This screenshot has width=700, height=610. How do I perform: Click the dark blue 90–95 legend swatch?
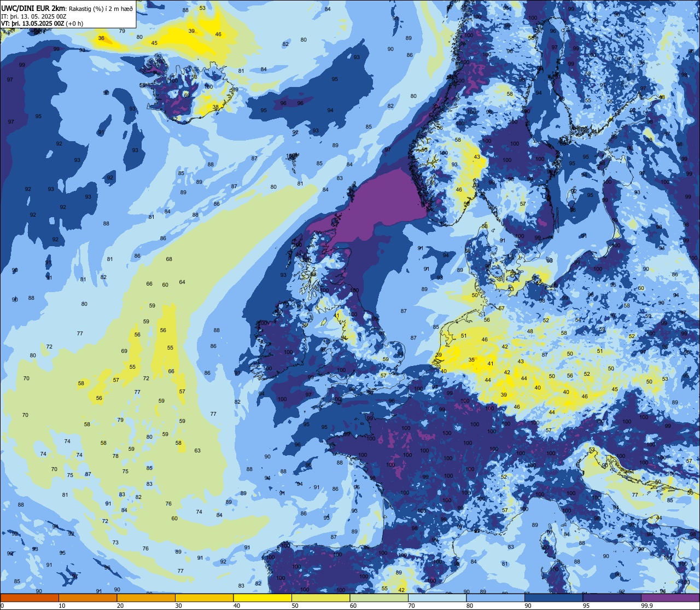click(x=553, y=597)
